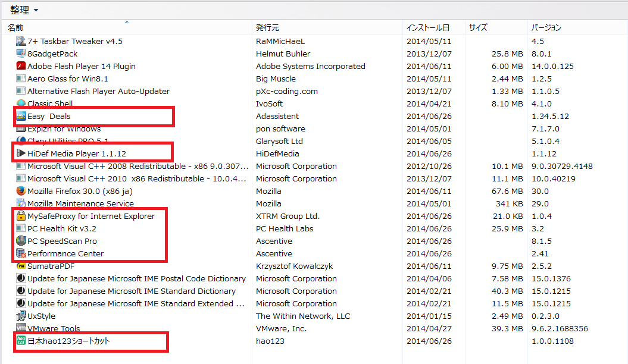This screenshot has width=628, height=364.
Task: Click the IME Standard Extended icon
Action: (x=21, y=303)
